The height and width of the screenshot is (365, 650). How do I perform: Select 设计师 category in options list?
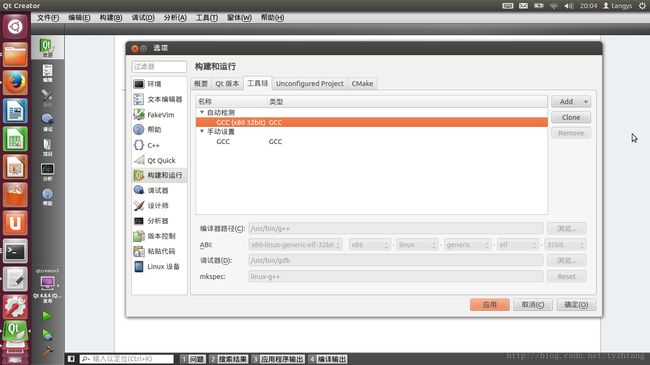(x=159, y=205)
